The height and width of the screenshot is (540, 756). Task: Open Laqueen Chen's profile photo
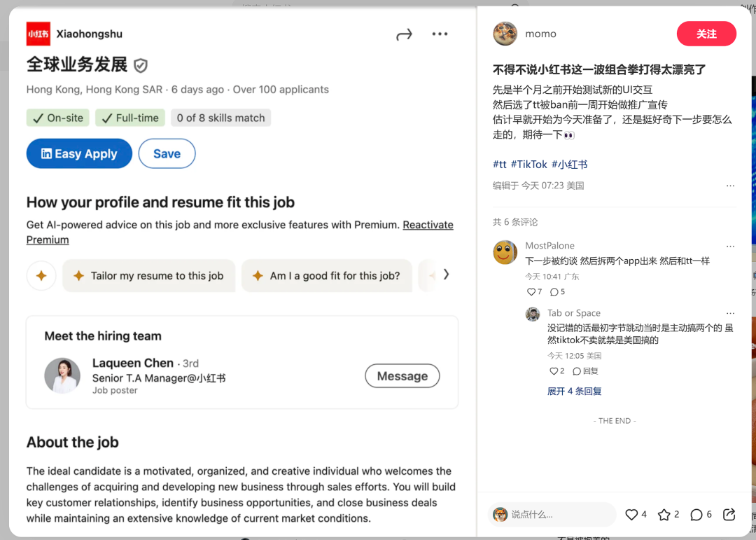pos(62,375)
